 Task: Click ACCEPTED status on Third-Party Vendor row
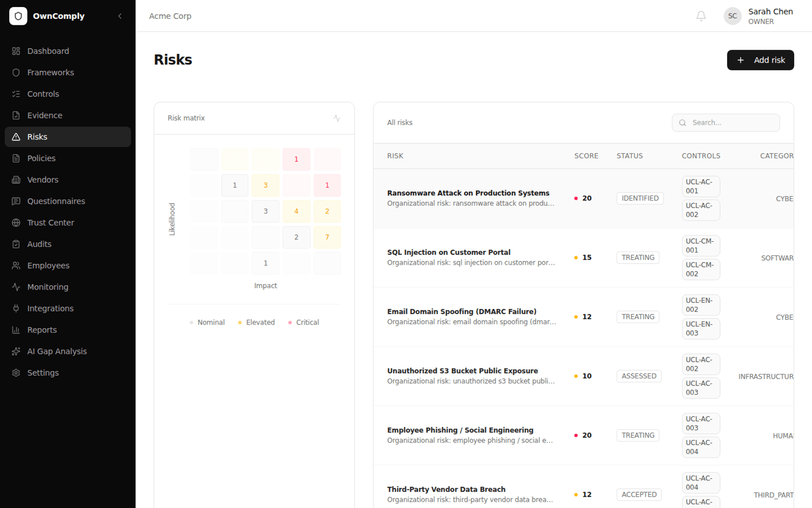[x=639, y=495]
